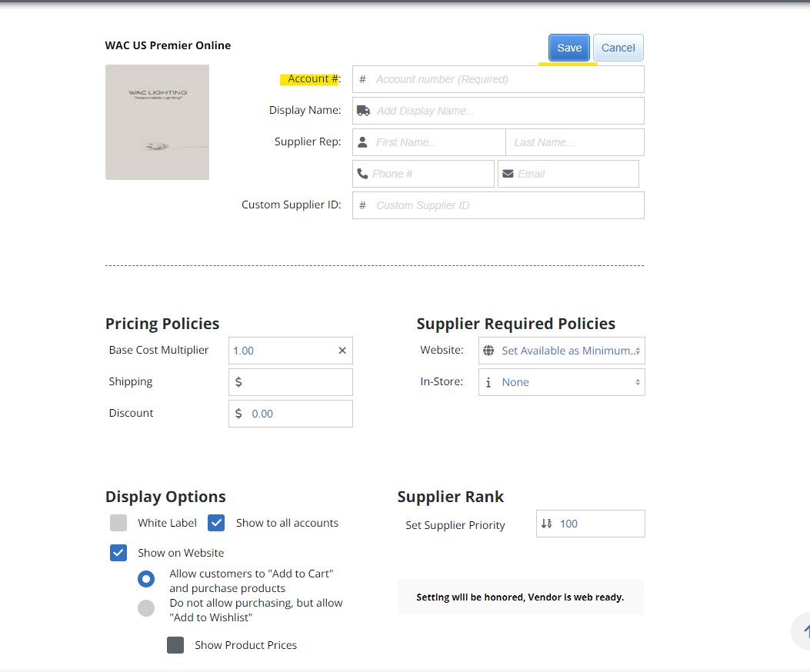The image size is (810, 672).
Task: Click the Supplier Rep Last Name field
Action: [575, 142]
